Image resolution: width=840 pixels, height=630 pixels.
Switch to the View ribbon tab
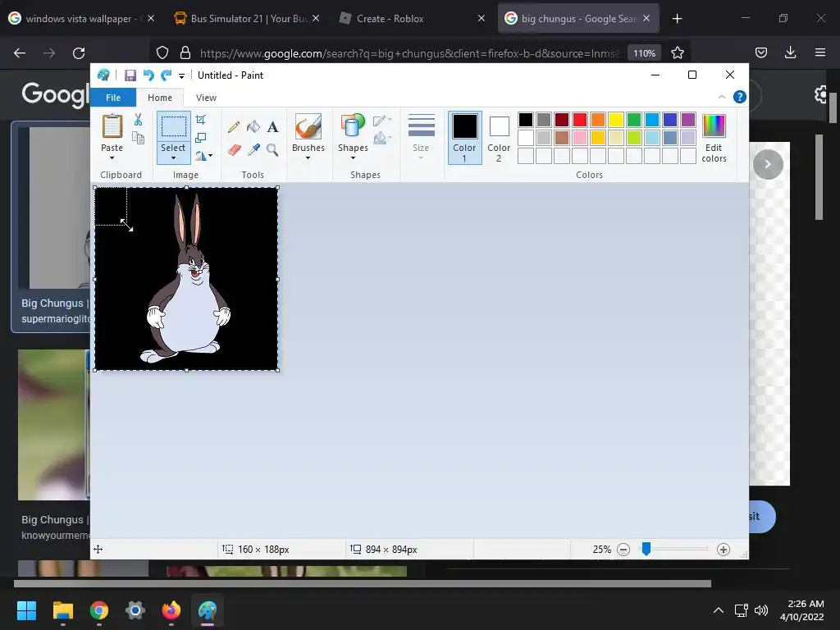pos(206,98)
